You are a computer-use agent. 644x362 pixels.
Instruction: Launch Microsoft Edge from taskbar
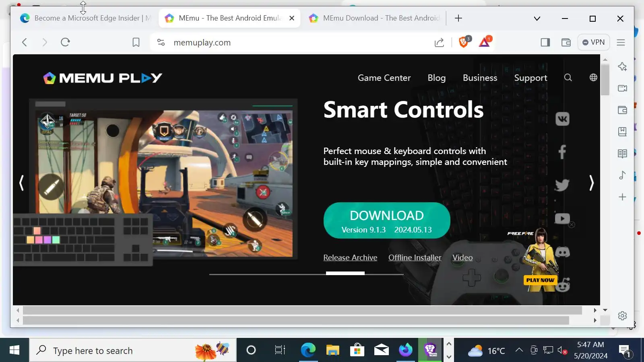click(x=308, y=350)
